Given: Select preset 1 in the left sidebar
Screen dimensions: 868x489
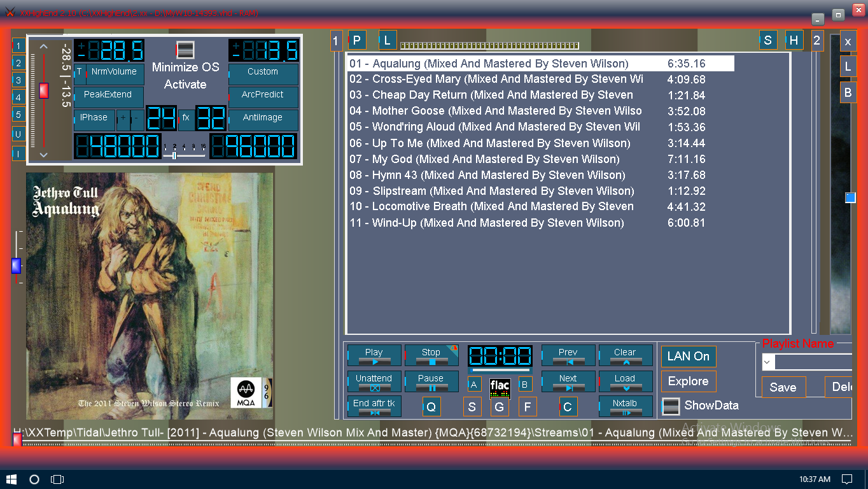Looking at the screenshot, I should pyautogui.click(x=19, y=45).
